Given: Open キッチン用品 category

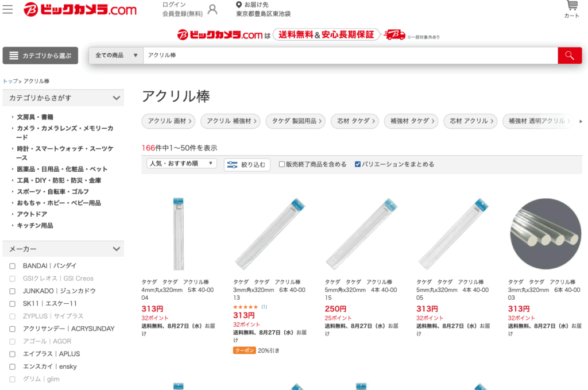Looking at the screenshot, I should 35,225.
